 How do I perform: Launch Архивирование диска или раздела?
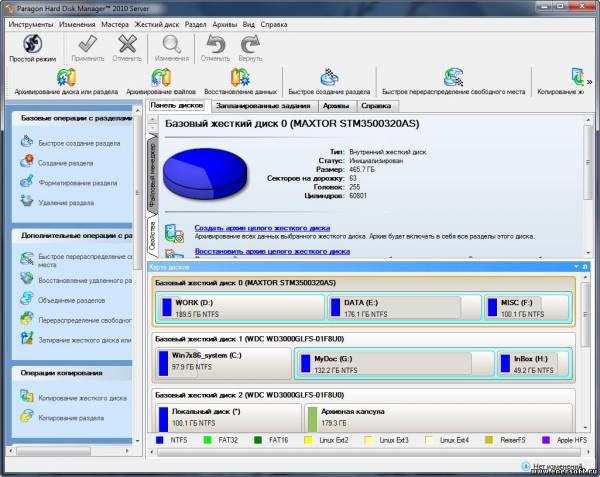point(66,81)
